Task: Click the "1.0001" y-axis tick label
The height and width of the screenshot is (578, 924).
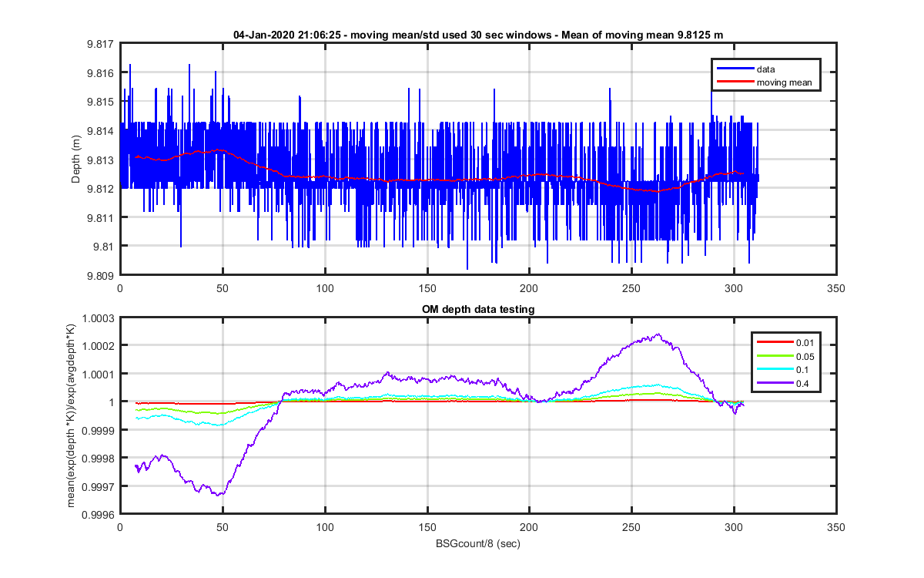Action: [x=99, y=374]
